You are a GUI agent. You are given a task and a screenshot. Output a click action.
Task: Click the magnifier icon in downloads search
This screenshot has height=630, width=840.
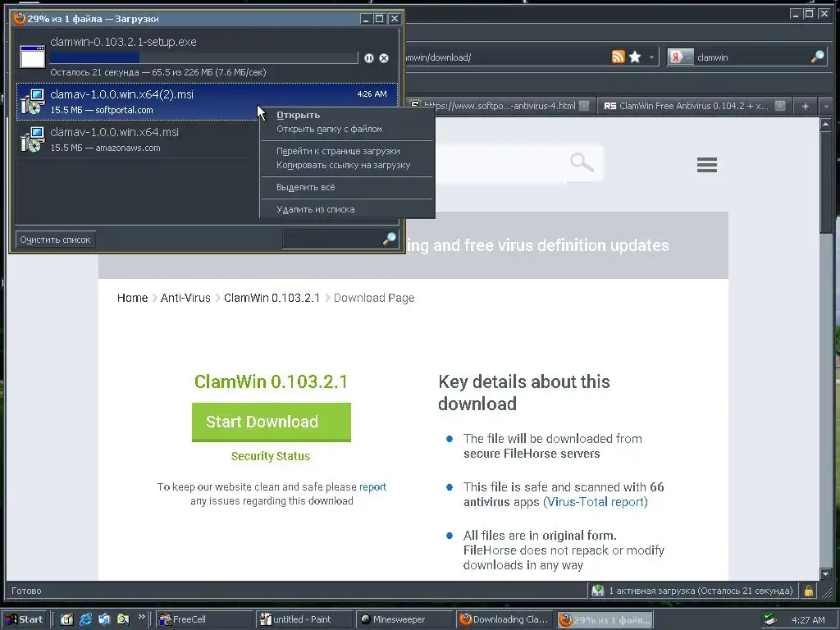(390, 239)
